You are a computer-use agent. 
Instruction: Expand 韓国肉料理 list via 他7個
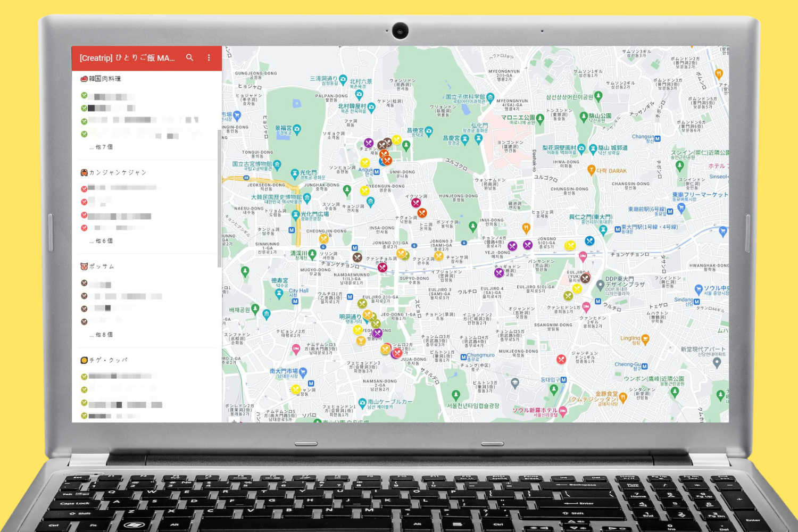coord(104,147)
